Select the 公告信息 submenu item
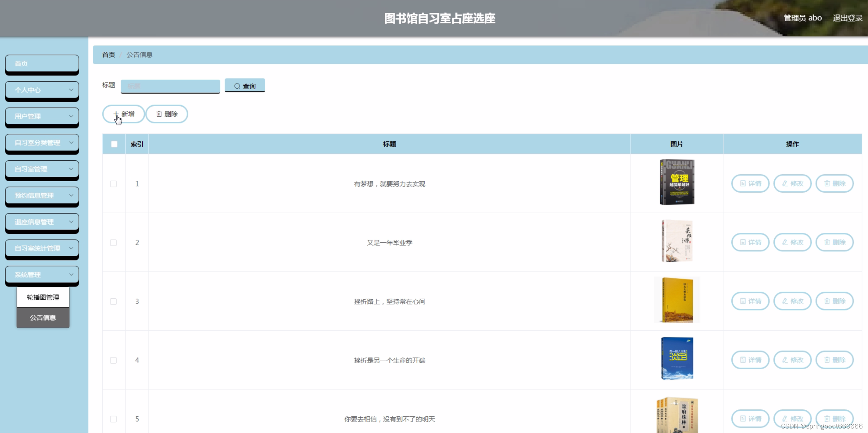The height and width of the screenshot is (433, 868). (x=43, y=317)
